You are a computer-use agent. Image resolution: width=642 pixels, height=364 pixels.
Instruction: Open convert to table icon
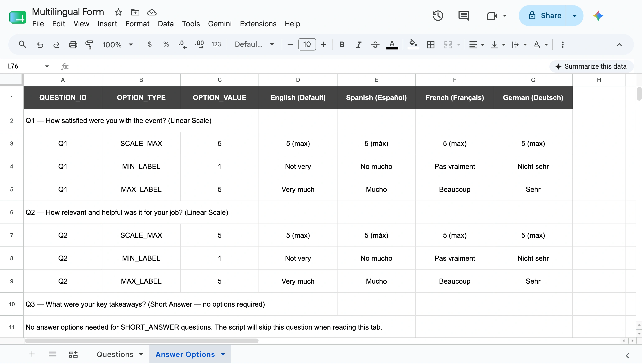coord(73,354)
